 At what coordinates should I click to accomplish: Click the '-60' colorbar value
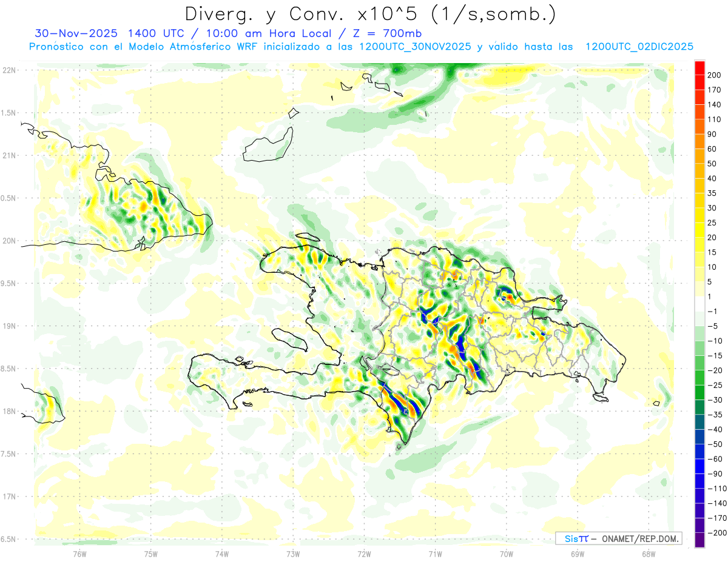714,459
